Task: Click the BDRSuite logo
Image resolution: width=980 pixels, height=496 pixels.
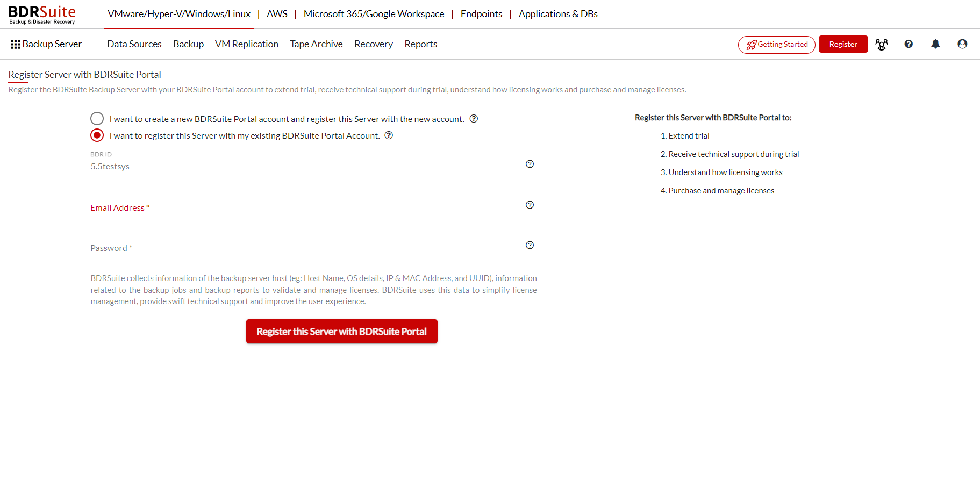Action: 42,15
